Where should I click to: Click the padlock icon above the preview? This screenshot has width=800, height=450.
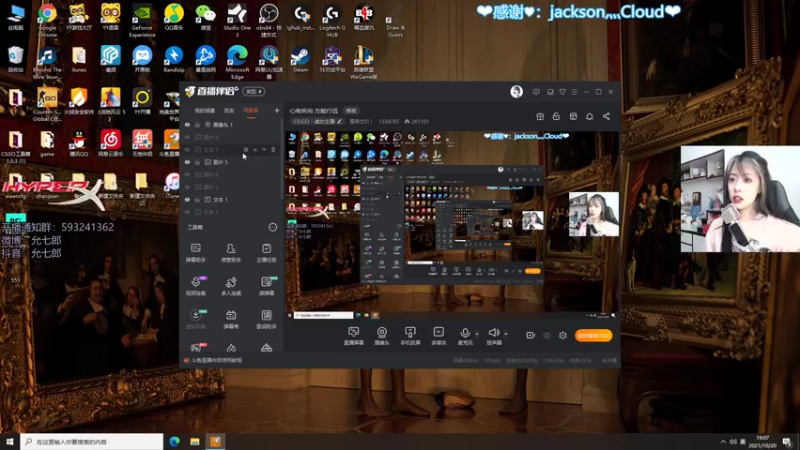pos(556,116)
